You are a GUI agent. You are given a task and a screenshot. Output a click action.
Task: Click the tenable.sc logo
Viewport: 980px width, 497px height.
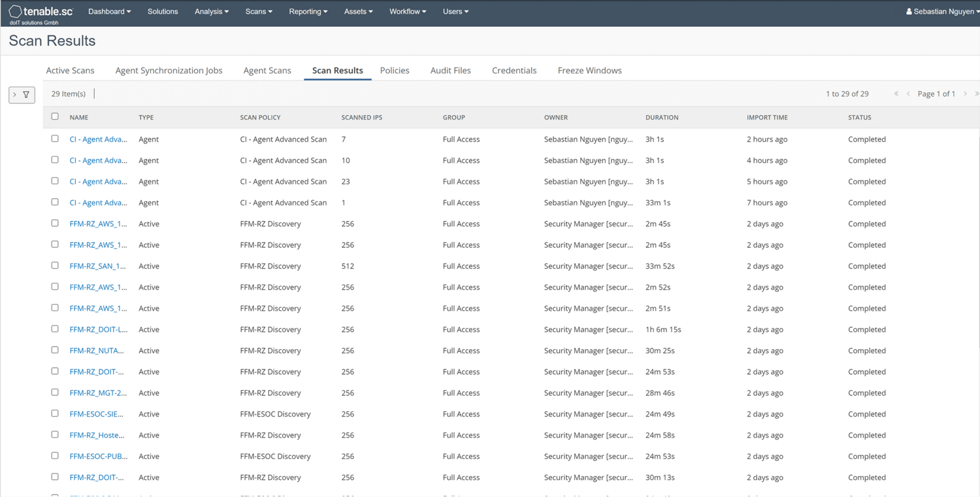coord(41,12)
